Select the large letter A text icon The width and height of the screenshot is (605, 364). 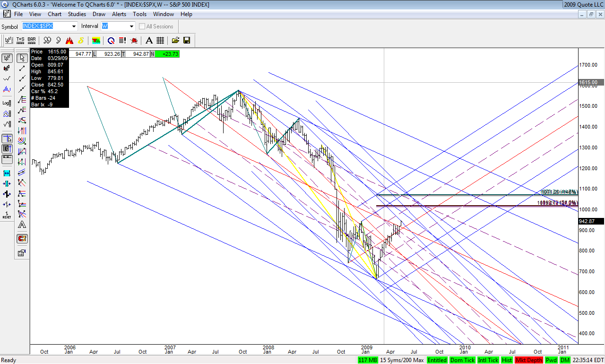149,40
